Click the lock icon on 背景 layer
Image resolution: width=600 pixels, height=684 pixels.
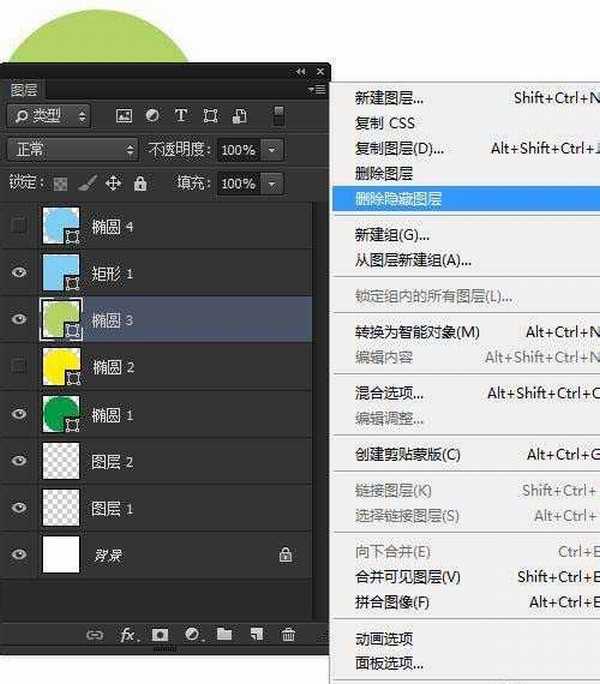coord(285,555)
